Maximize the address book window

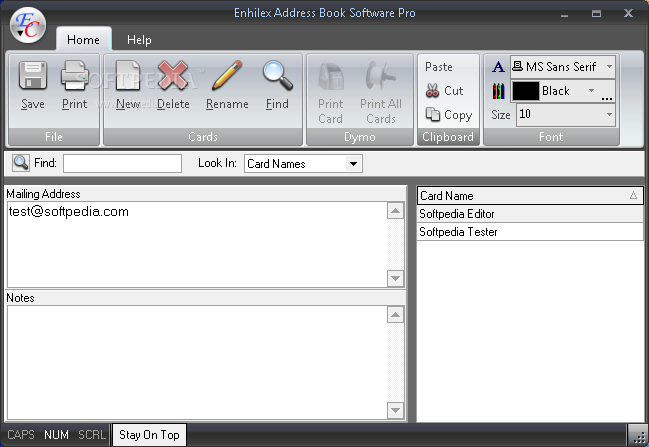click(x=596, y=14)
